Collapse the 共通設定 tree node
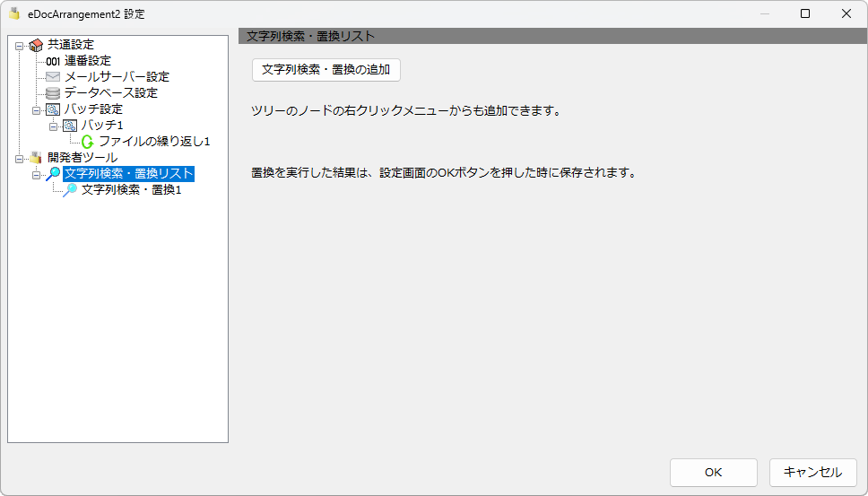 [20, 47]
